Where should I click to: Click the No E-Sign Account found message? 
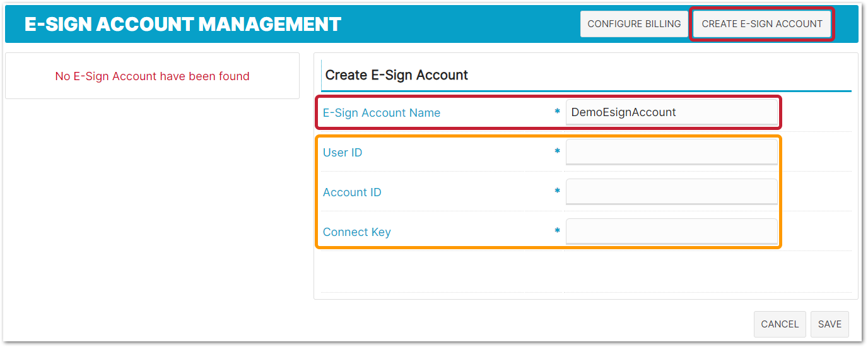click(153, 76)
